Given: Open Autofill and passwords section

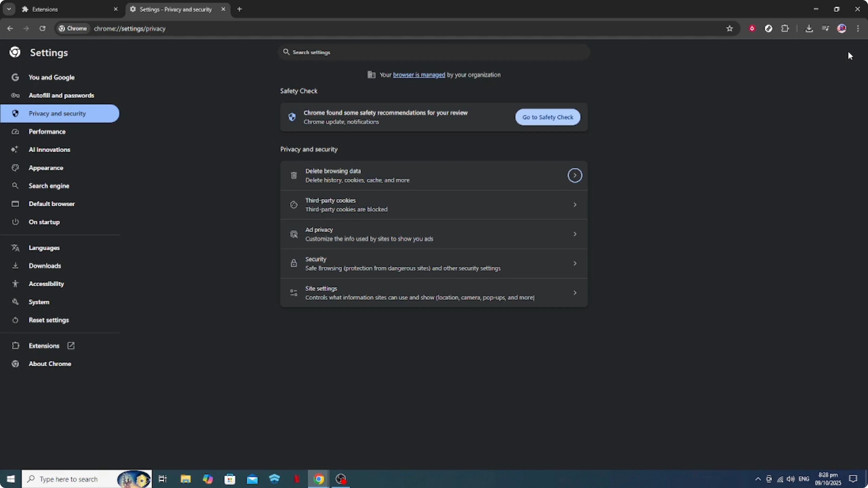Looking at the screenshot, I should point(61,95).
